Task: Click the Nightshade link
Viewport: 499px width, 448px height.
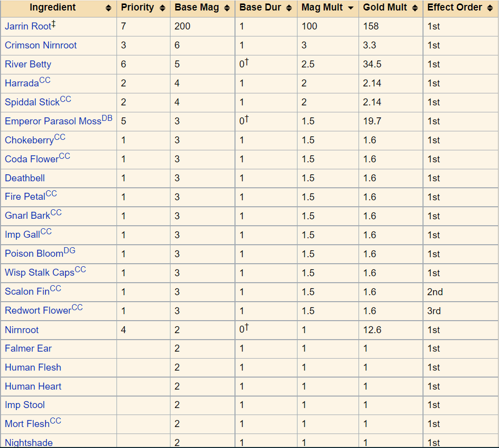Action: pyautogui.click(x=28, y=443)
